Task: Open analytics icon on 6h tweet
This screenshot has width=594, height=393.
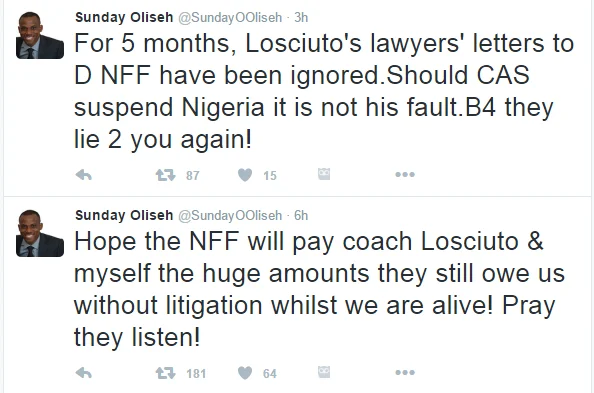Action: tap(324, 372)
